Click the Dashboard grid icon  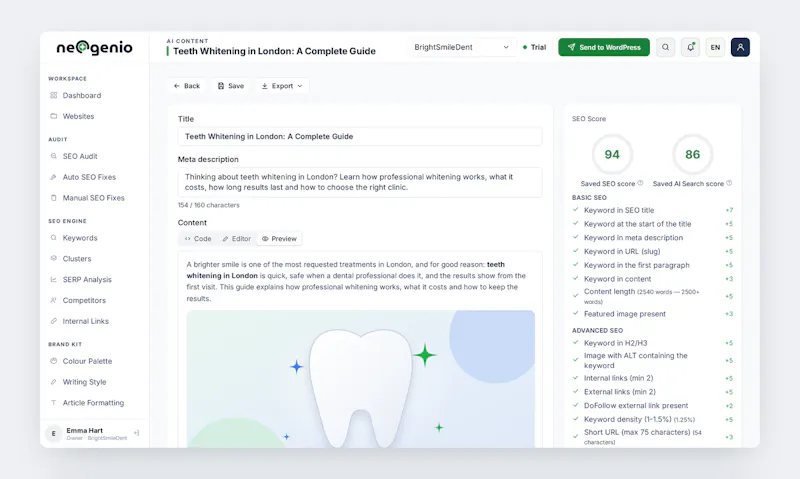click(54, 95)
